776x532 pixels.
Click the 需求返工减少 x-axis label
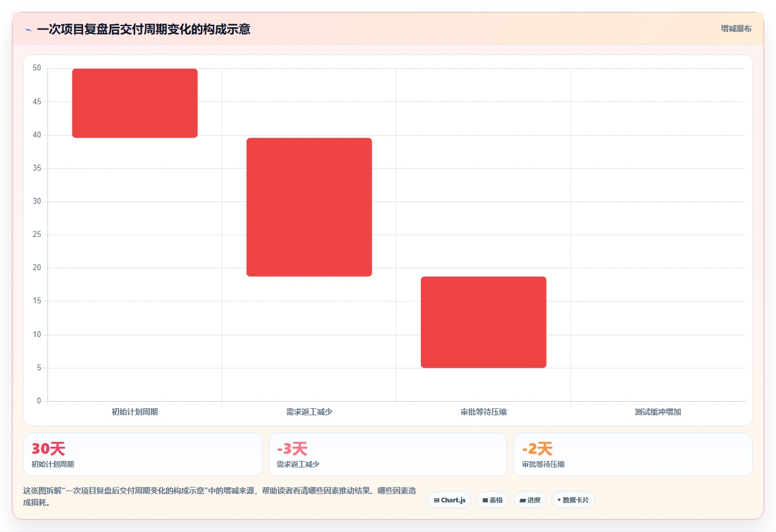309,412
